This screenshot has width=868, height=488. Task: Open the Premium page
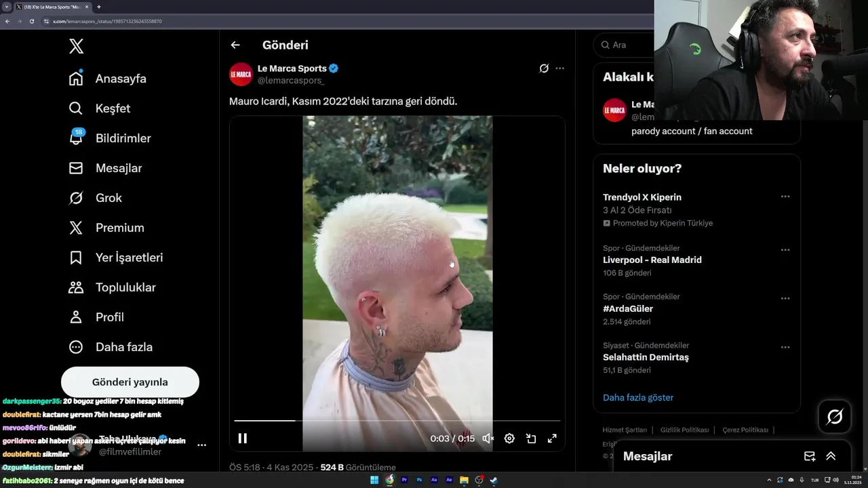(x=106, y=228)
